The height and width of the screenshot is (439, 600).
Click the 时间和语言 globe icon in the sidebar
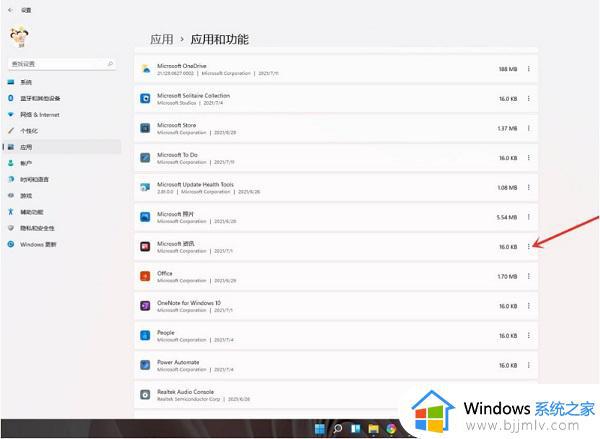click(x=11, y=179)
